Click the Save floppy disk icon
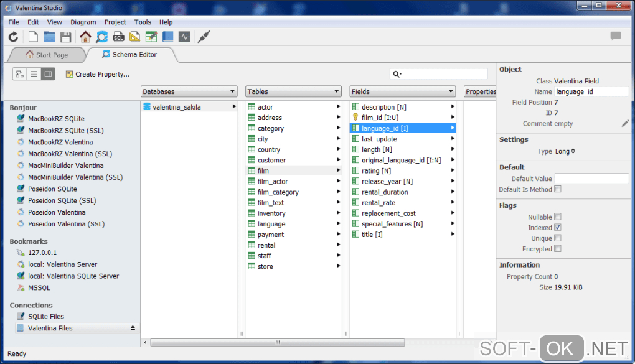 click(x=65, y=37)
